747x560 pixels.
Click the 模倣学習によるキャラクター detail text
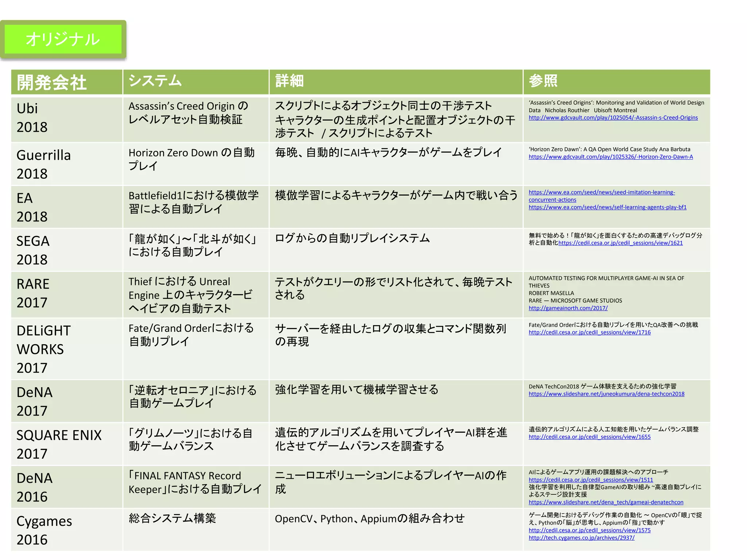point(396,195)
